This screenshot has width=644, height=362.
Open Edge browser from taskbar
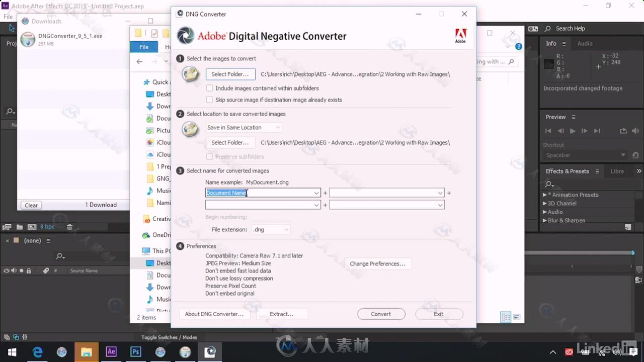click(x=37, y=351)
